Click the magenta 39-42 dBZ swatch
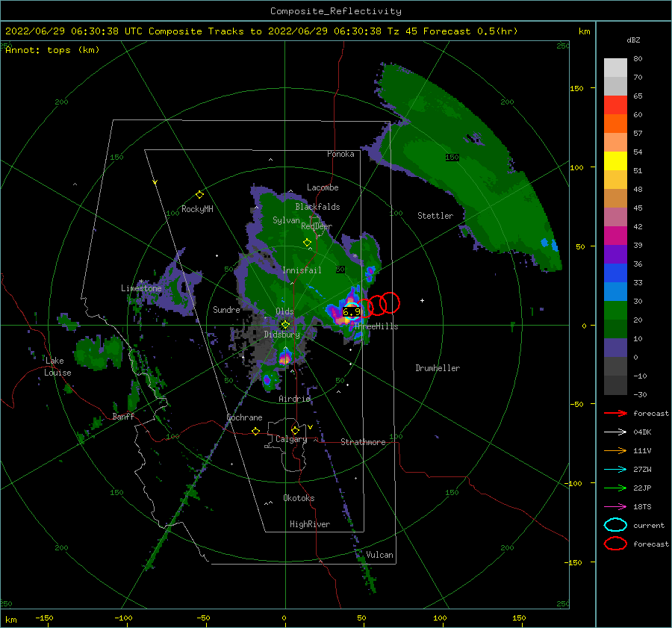Image resolution: width=672 pixels, height=628 pixels. point(615,236)
